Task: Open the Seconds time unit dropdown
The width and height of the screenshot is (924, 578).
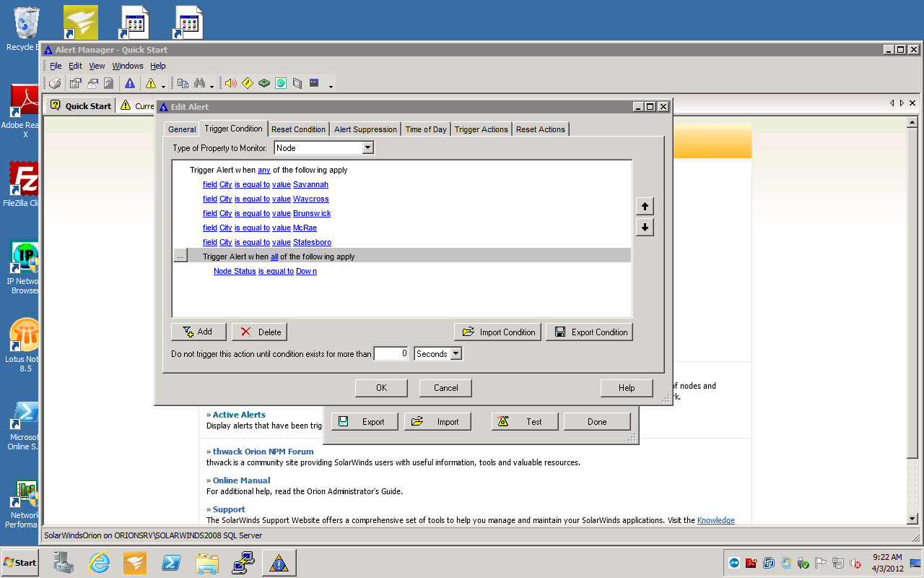Action: click(x=456, y=354)
